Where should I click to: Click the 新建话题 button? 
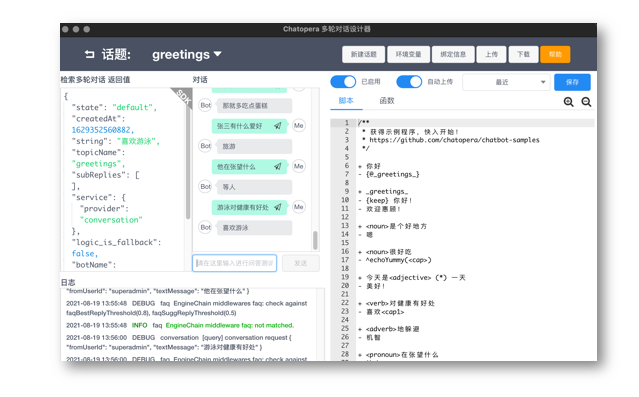(364, 54)
